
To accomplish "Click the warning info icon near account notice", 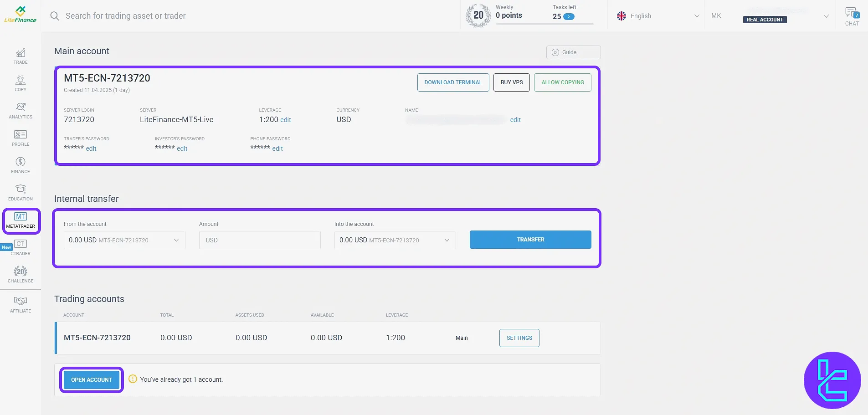I will [x=133, y=379].
